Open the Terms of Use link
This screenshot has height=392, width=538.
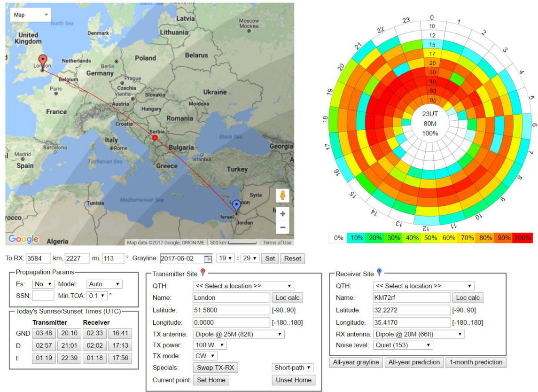pos(277,243)
